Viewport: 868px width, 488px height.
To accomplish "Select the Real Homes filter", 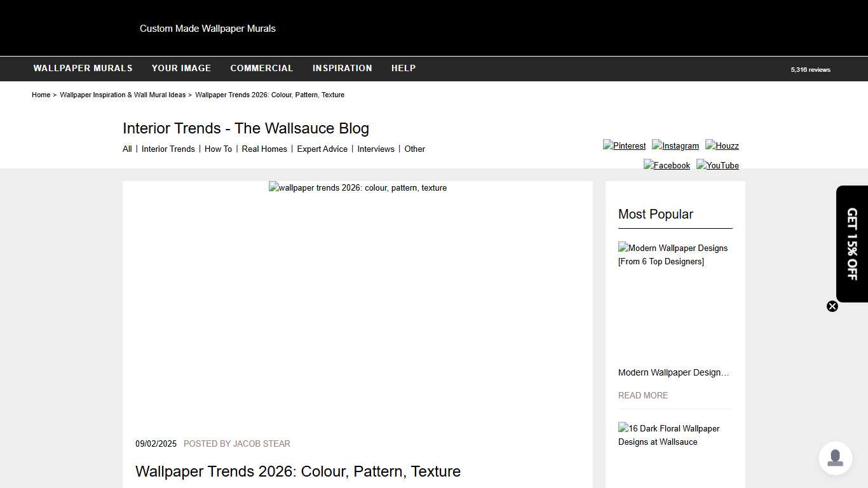I will 264,149.
